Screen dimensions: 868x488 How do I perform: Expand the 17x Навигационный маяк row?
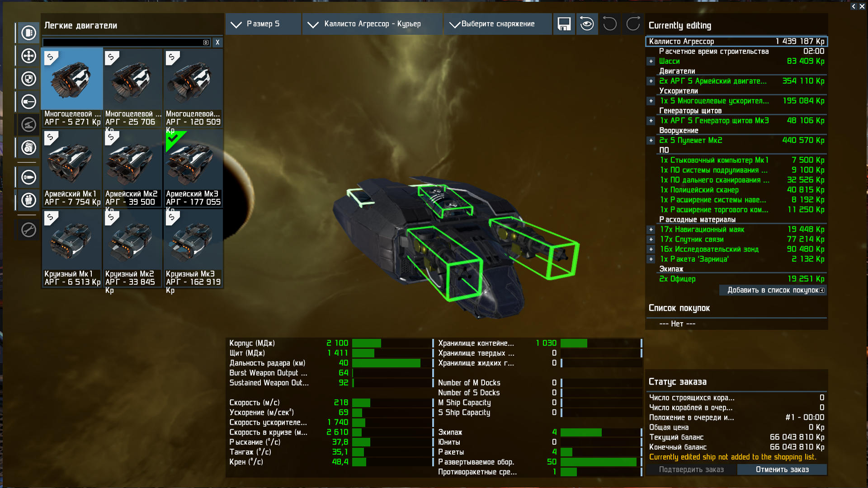(x=651, y=230)
